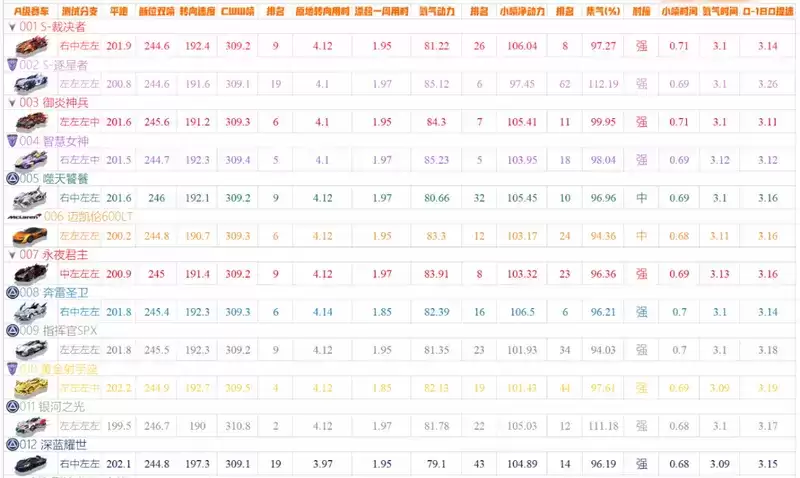Click the 氮气动力 column header
800x478 pixels.
click(x=436, y=10)
